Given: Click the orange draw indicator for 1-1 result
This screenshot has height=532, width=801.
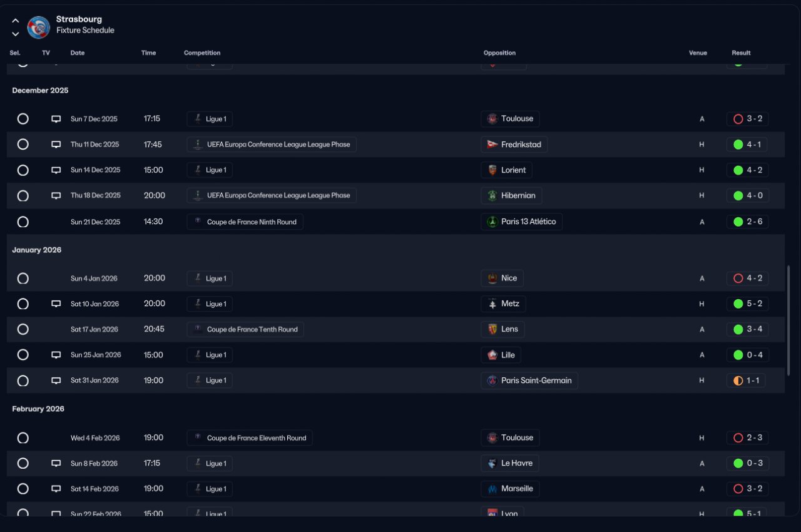Looking at the screenshot, I should tap(738, 381).
